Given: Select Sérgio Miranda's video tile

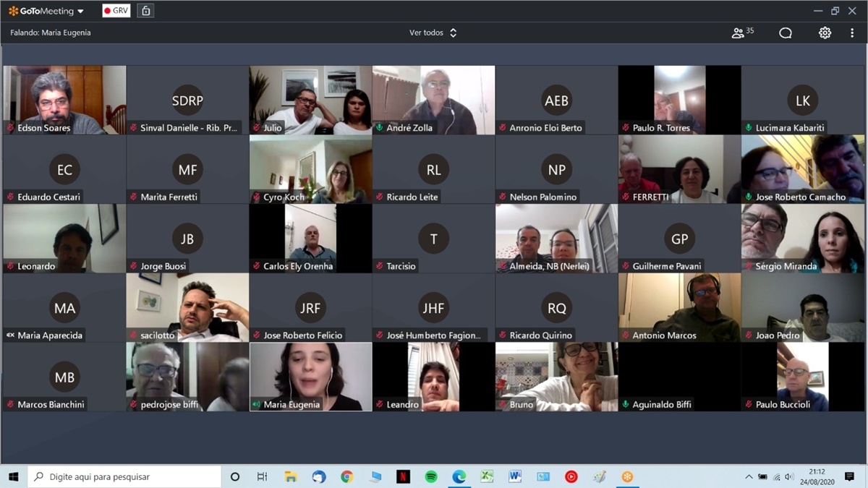Looking at the screenshot, I should (803, 239).
